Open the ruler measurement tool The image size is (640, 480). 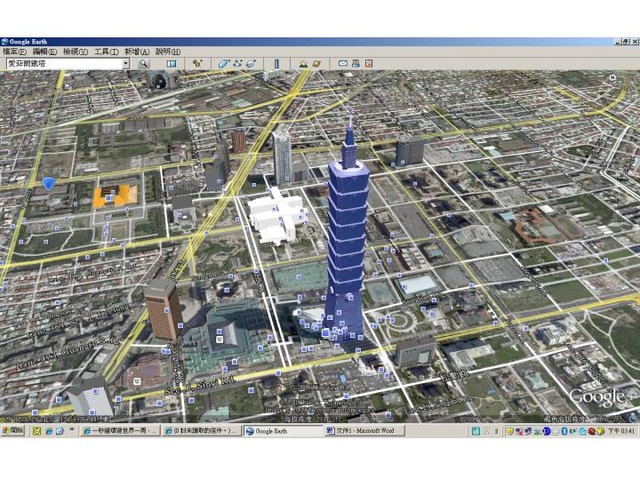tap(277, 64)
